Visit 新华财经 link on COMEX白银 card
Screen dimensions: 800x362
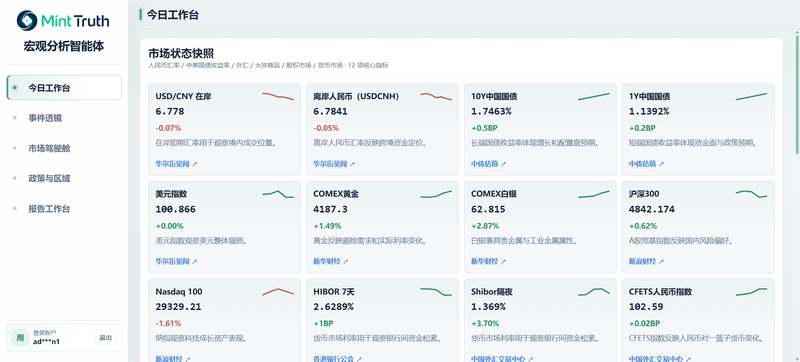pos(489,262)
